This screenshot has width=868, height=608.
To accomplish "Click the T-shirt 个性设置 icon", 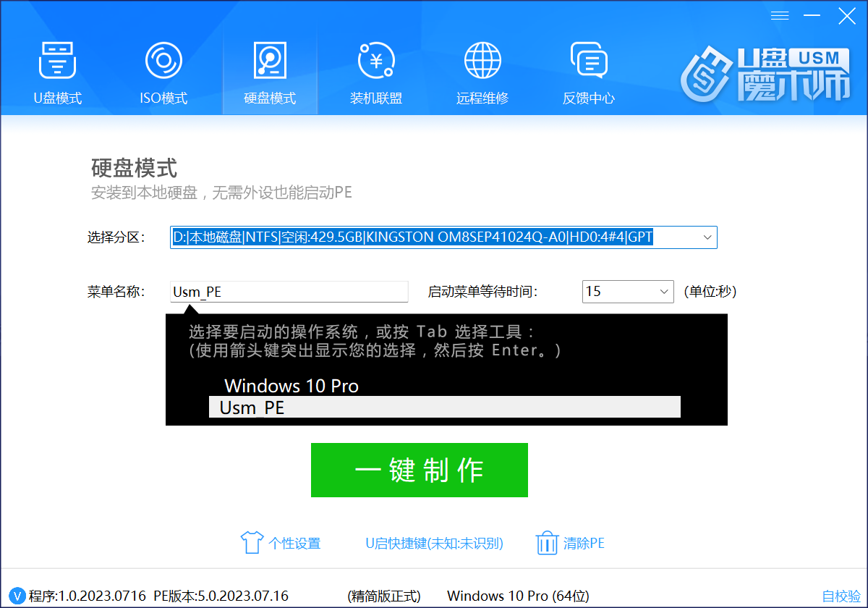I will [251, 543].
